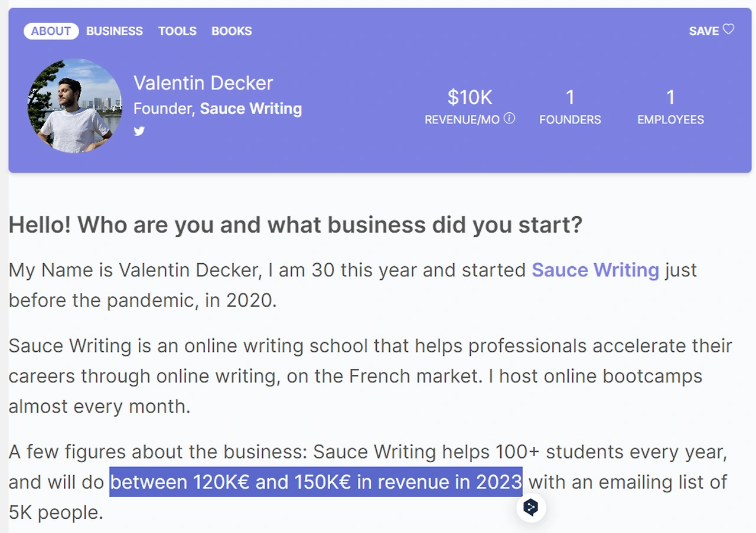The width and height of the screenshot is (756, 533).
Task: Switch to the BUSINESS tab
Action: tap(115, 31)
